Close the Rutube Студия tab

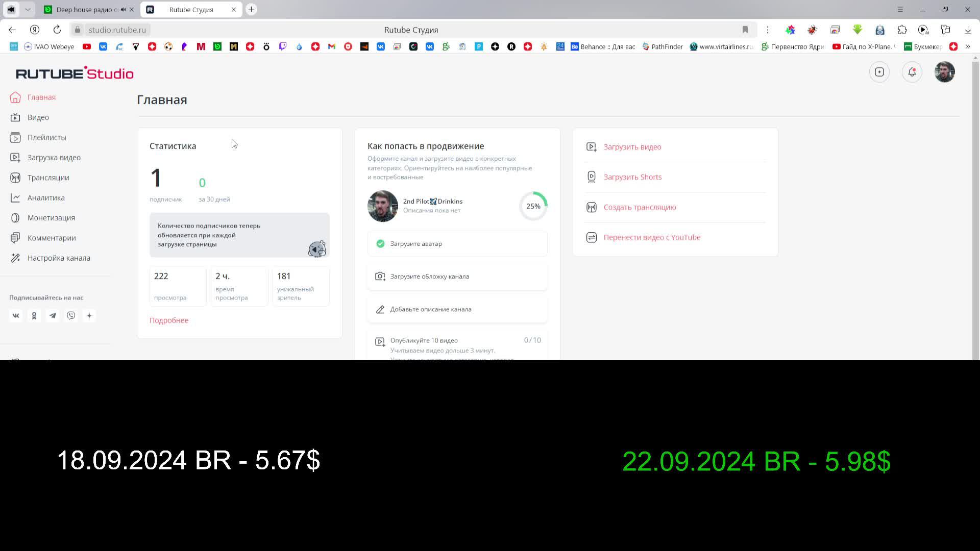click(234, 10)
